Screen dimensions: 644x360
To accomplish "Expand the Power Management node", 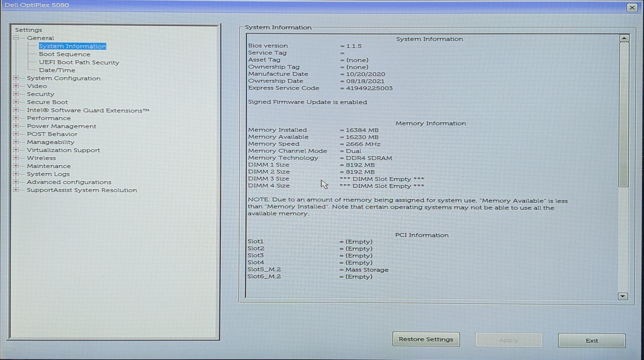I will (x=16, y=126).
